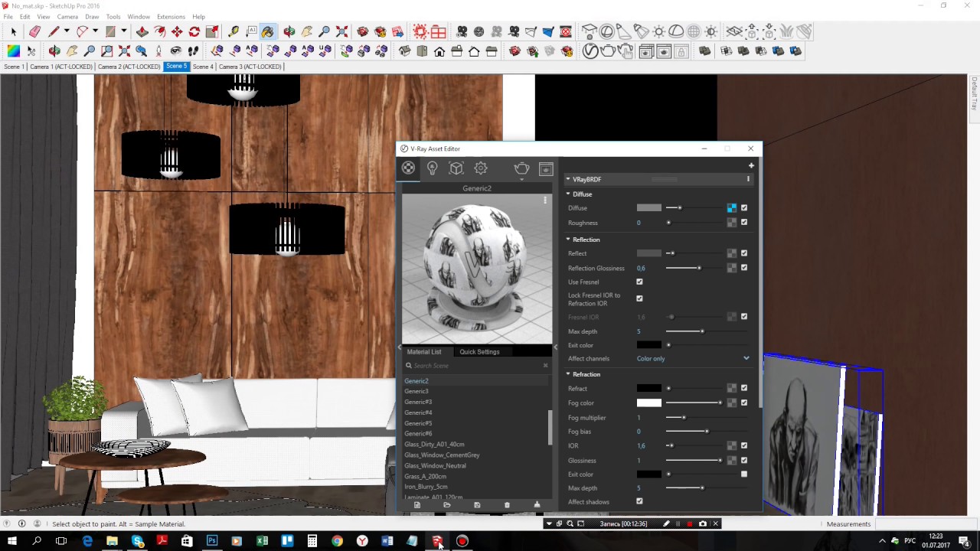Click the plus Add Layer icon
The width and height of the screenshot is (980, 551).
751,165
